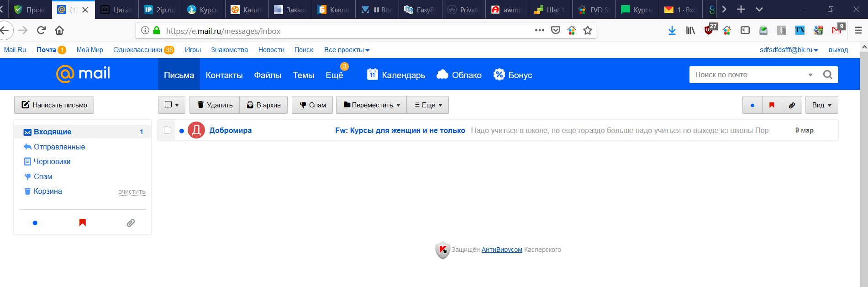Click the magnifier search icon in mail search
The width and height of the screenshot is (868, 287).
[x=827, y=74]
